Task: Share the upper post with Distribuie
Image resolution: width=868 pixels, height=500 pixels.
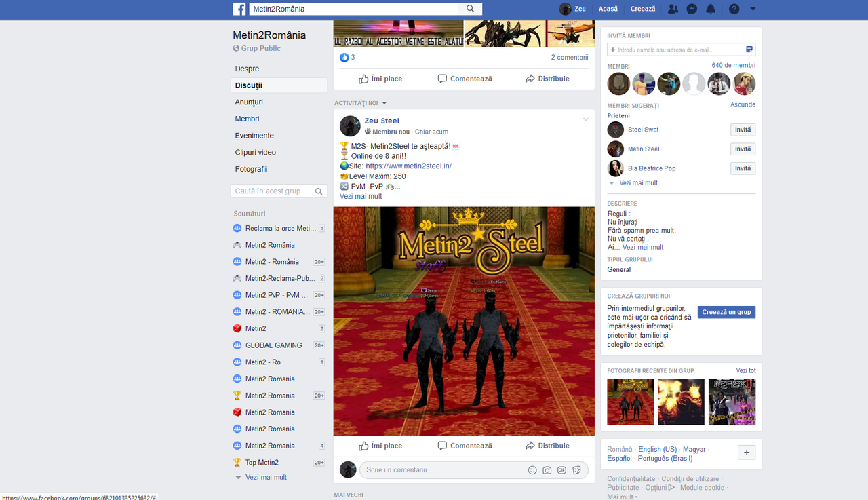Action: [547, 79]
